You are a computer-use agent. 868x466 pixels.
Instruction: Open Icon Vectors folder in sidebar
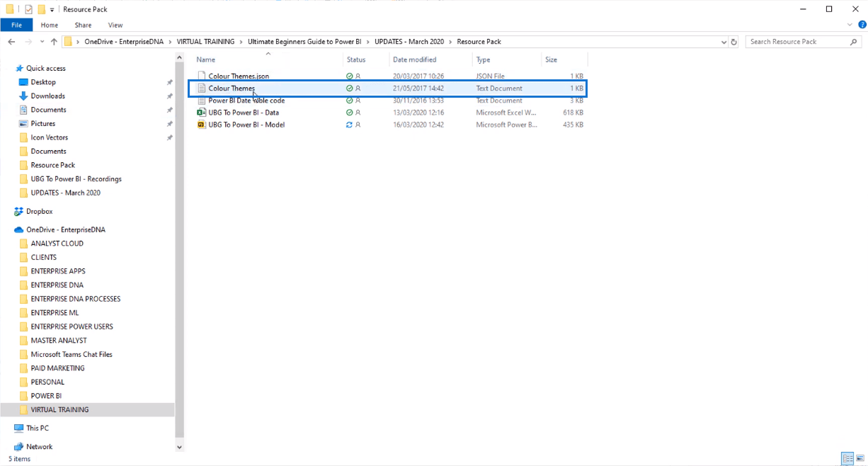coord(49,137)
